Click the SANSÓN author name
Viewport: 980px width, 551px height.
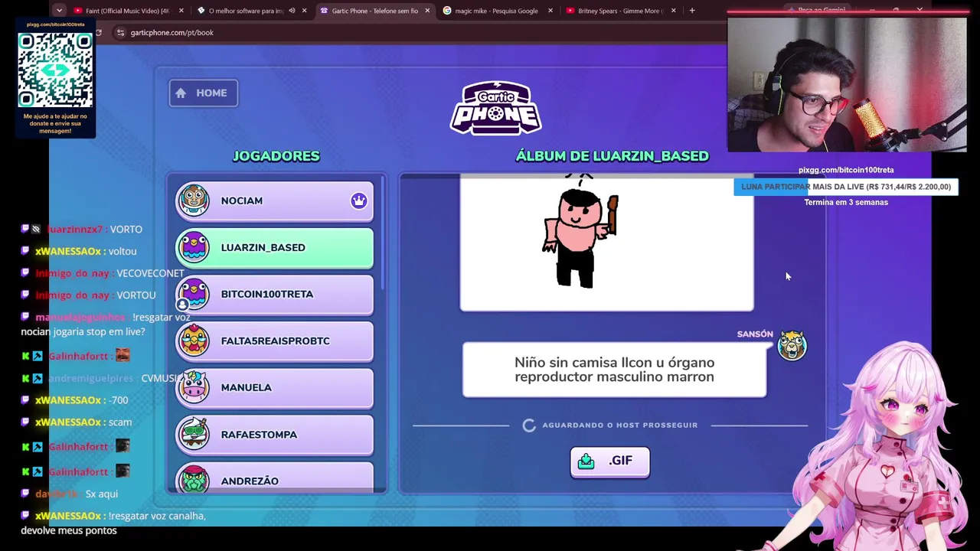pyautogui.click(x=755, y=334)
